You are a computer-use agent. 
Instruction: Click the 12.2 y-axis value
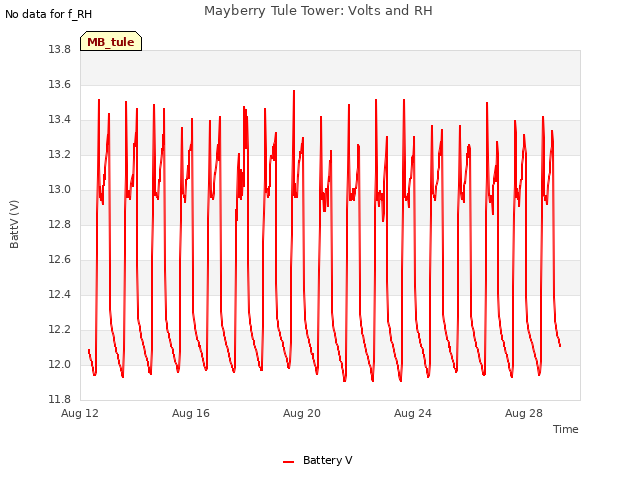(60, 329)
